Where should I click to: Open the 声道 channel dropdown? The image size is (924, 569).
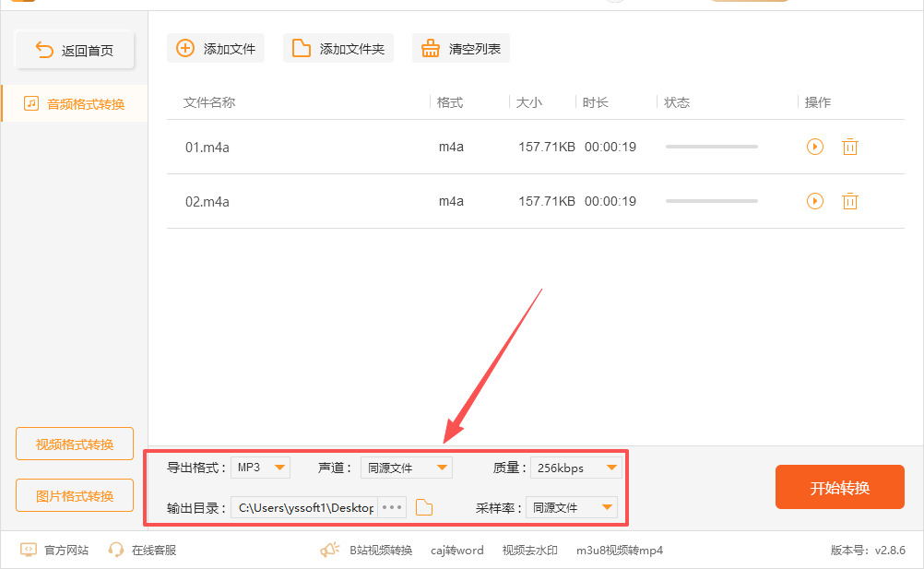coord(407,468)
